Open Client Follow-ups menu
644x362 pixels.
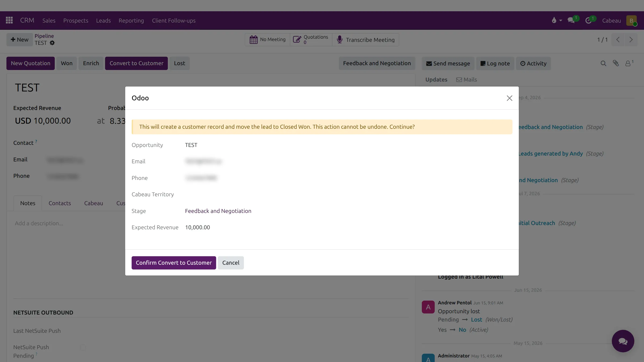click(x=174, y=20)
